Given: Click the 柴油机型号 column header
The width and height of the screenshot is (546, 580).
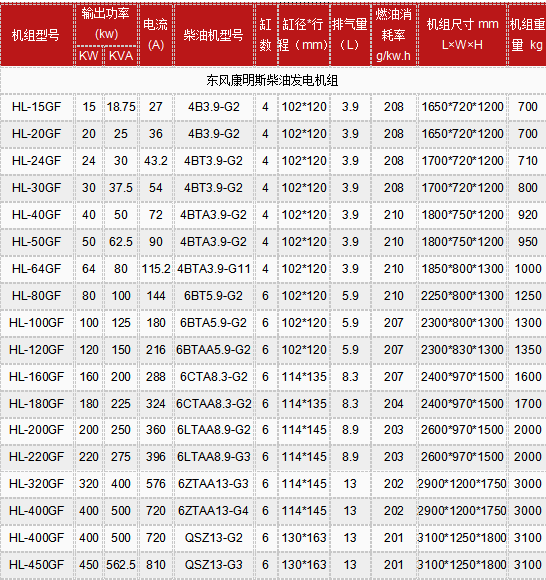Looking at the screenshot, I should pos(213,35).
